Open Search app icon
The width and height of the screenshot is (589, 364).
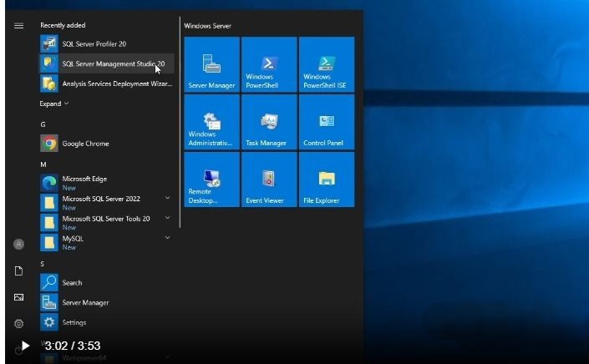click(x=49, y=282)
